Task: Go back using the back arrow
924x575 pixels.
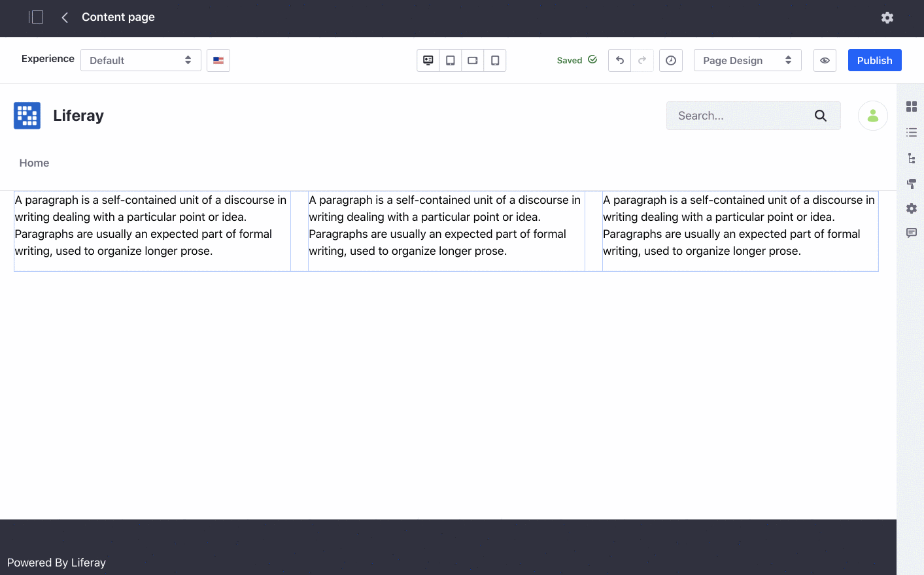Action: [64, 18]
